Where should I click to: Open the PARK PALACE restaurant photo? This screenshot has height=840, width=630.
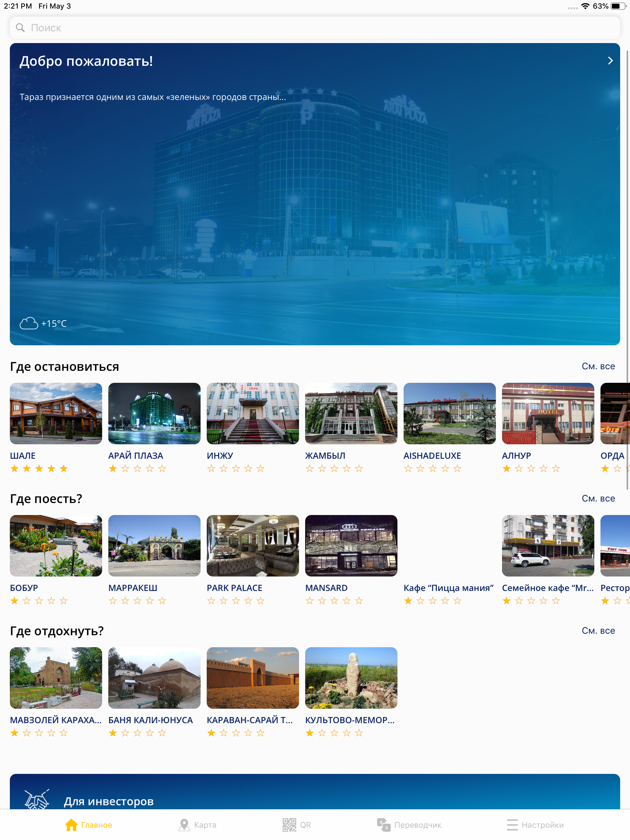253,546
